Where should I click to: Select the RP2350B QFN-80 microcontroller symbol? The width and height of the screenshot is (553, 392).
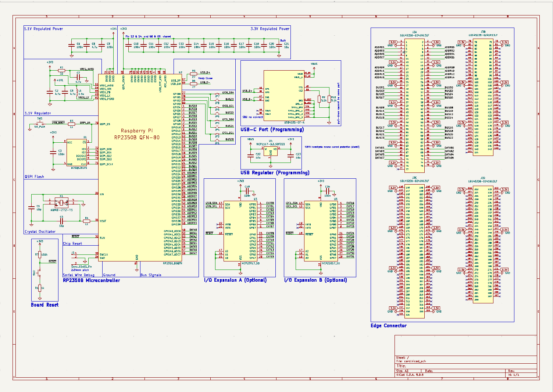(x=140, y=165)
